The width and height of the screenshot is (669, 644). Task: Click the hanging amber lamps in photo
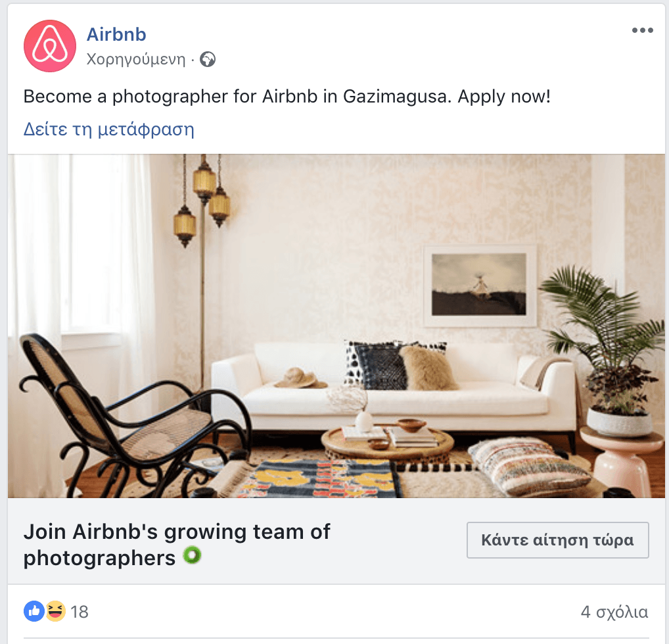[x=203, y=200]
